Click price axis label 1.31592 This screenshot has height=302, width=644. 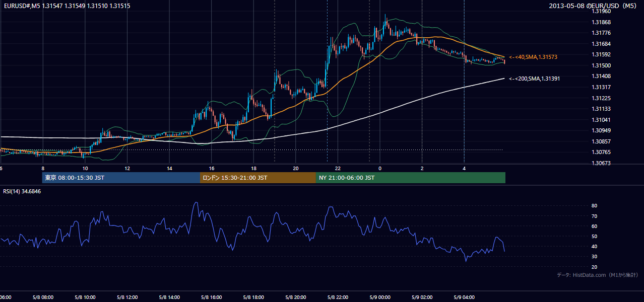click(x=601, y=54)
